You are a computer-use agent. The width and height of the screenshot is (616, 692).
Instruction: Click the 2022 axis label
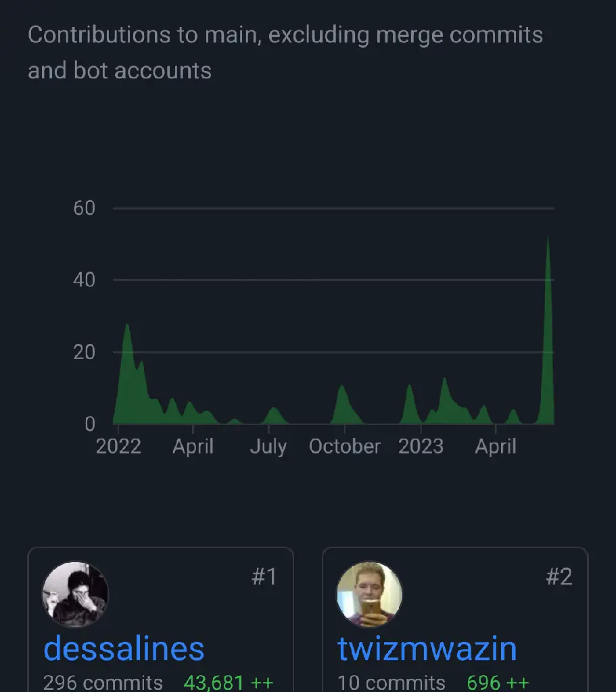tap(118, 447)
